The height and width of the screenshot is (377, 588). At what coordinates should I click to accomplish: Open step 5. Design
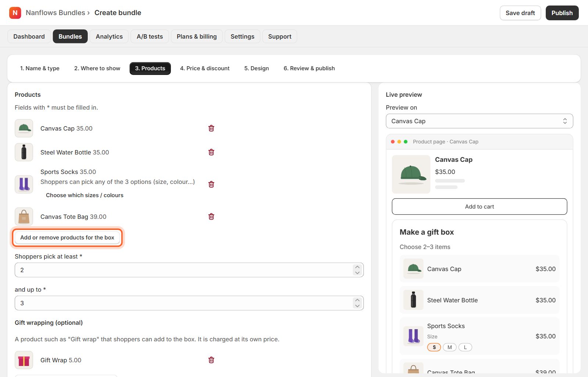coord(257,68)
